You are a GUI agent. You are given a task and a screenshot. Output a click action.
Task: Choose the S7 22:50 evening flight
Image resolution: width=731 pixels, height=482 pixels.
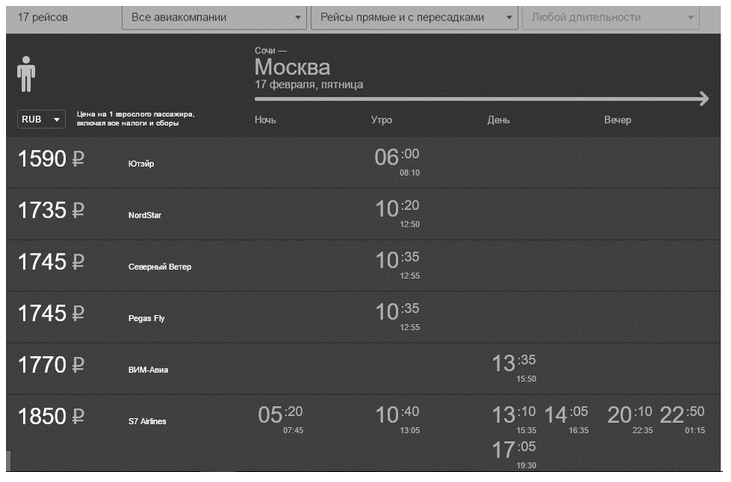(682, 415)
